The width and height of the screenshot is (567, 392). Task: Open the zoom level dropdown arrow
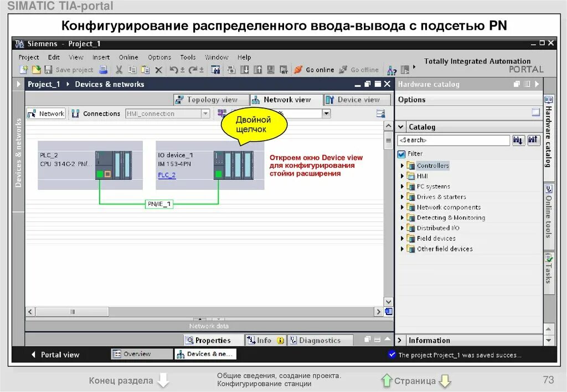tap(326, 114)
